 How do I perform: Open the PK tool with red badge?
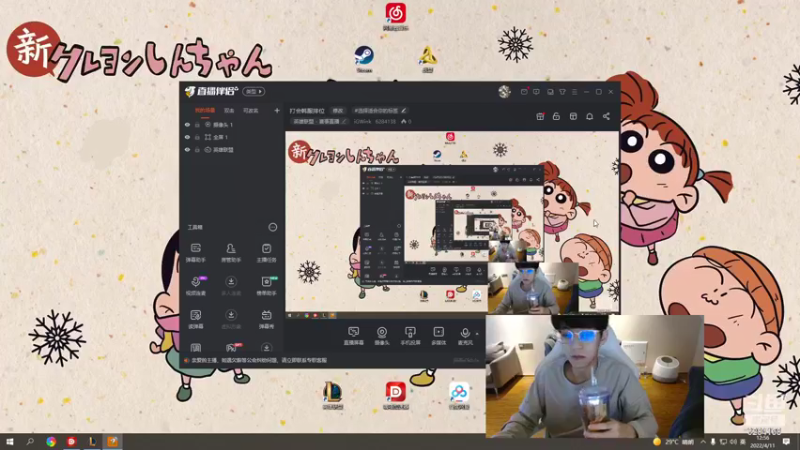pyautogui.click(x=231, y=347)
